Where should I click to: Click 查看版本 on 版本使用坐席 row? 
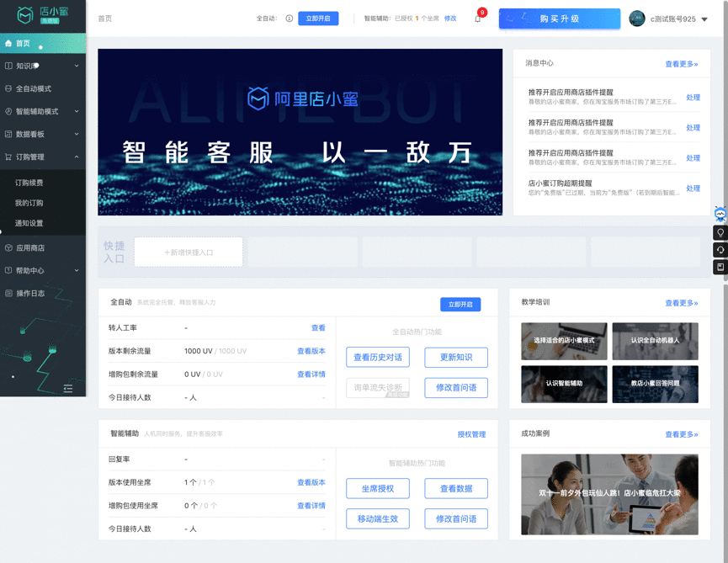tap(311, 482)
